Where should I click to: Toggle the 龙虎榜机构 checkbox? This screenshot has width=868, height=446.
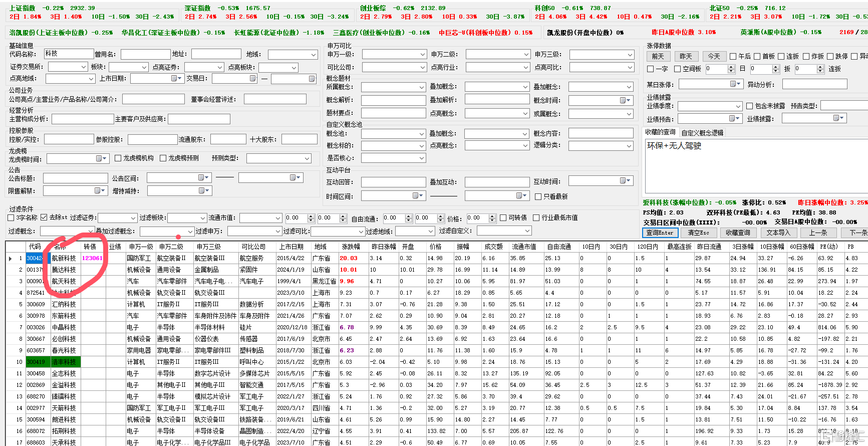pyautogui.click(x=118, y=158)
